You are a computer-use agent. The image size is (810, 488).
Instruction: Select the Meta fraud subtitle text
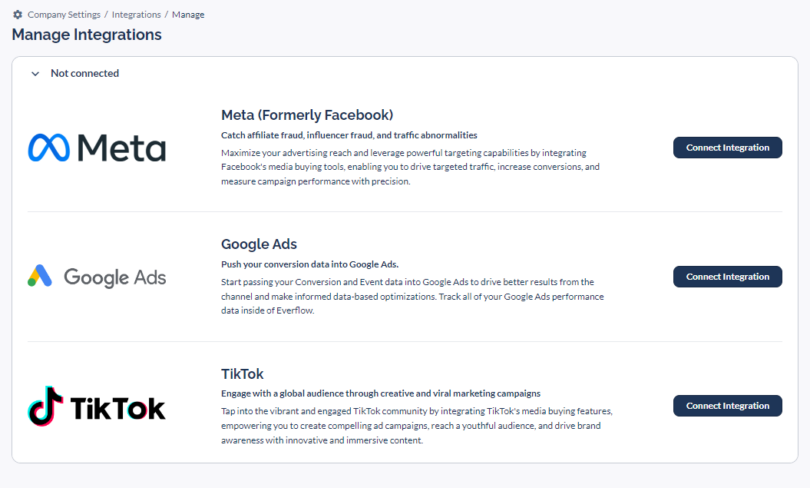tap(349, 135)
